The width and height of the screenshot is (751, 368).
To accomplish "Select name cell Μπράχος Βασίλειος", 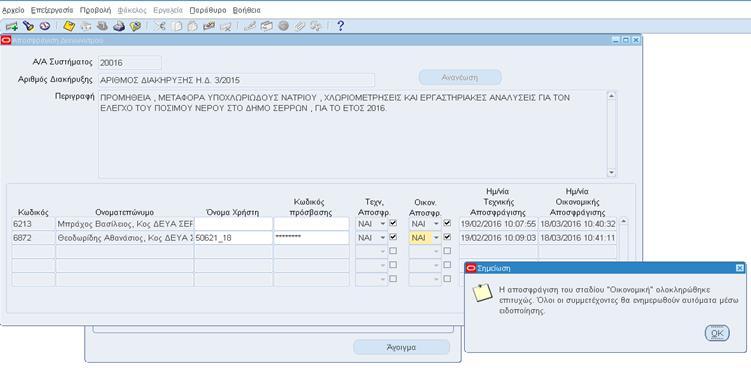I will (x=125, y=224).
